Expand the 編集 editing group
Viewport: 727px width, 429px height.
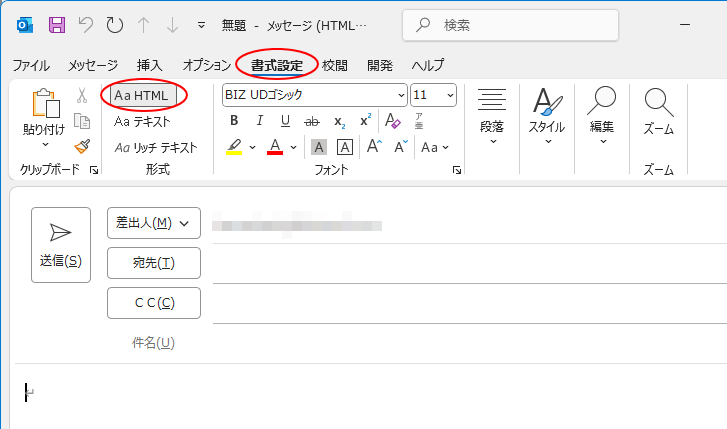(x=601, y=116)
